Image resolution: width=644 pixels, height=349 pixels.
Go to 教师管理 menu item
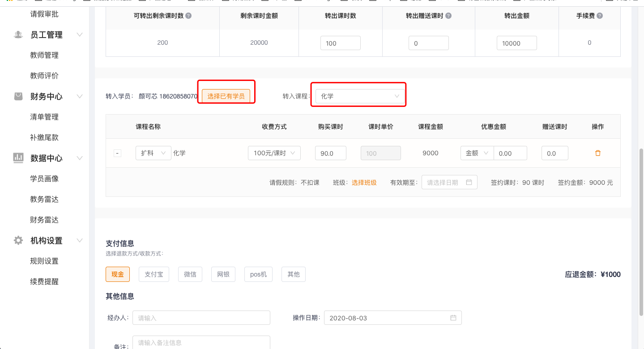tap(44, 55)
